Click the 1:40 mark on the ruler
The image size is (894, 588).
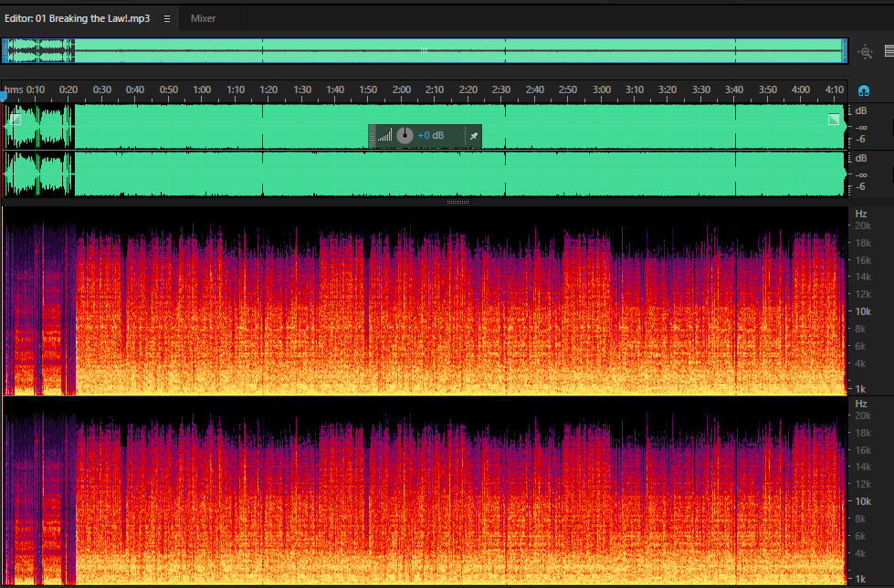pos(335,89)
